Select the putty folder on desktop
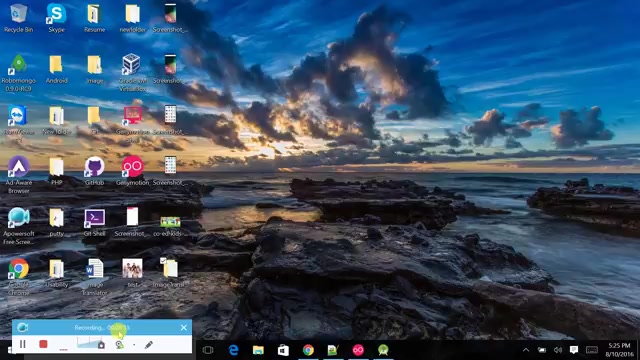The width and height of the screenshot is (640, 360). [x=56, y=222]
